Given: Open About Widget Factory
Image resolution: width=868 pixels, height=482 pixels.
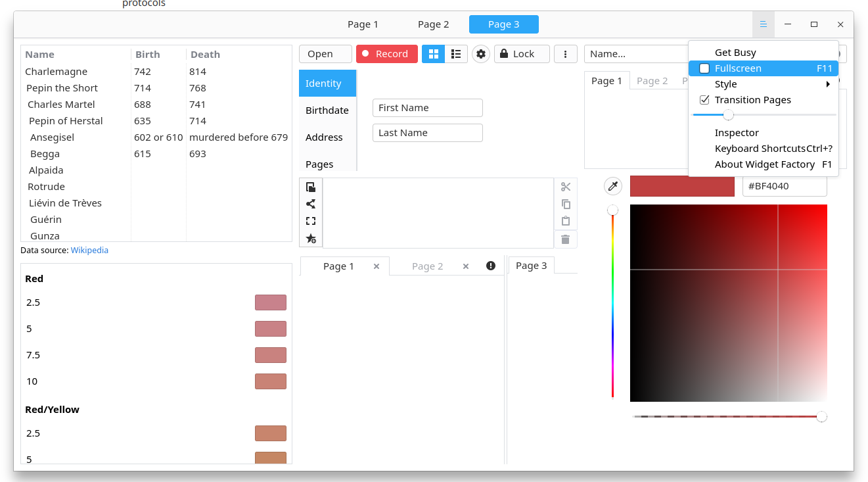Looking at the screenshot, I should pos(764,164).
